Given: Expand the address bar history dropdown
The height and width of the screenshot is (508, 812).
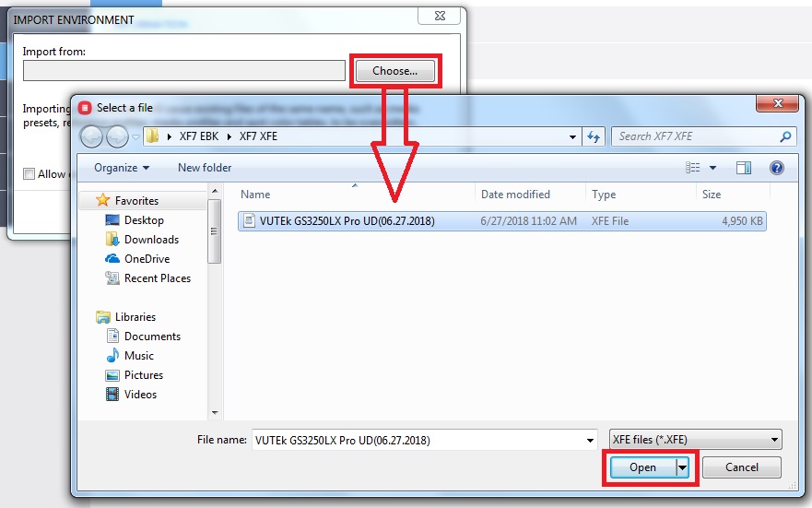Looking at the screenshot, I should 572,136.
